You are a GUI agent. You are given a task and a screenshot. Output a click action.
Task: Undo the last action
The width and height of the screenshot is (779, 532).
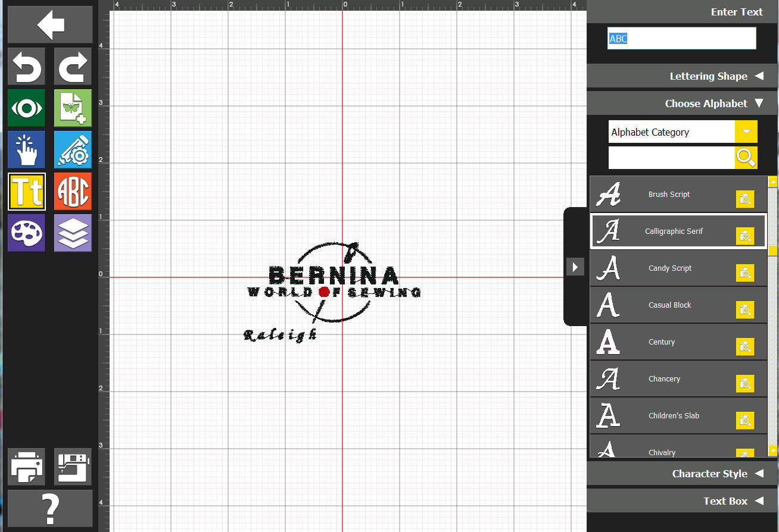pos(26,67)
